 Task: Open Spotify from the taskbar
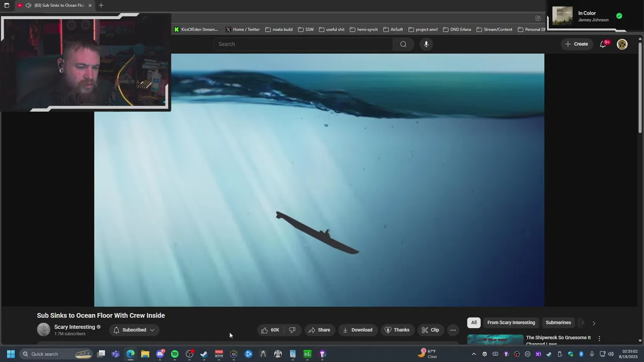pos(175,354)
